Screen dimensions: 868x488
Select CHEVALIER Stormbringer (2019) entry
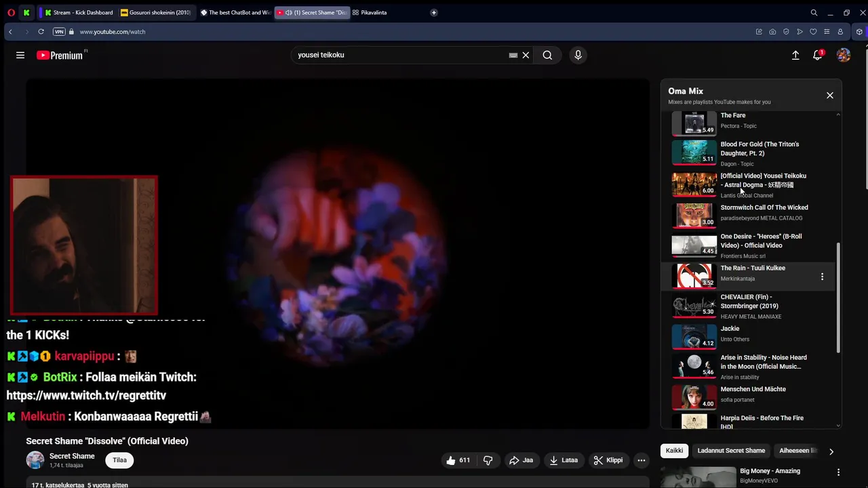[747, 306]
